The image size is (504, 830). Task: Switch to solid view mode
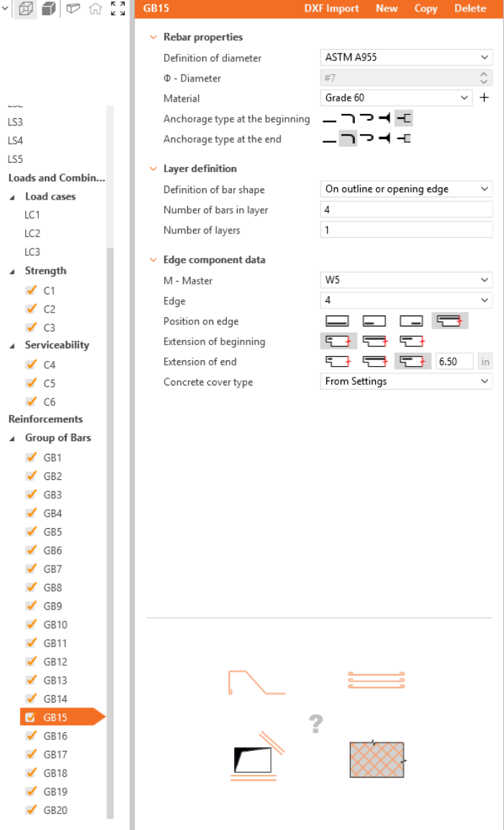point(49,9)
